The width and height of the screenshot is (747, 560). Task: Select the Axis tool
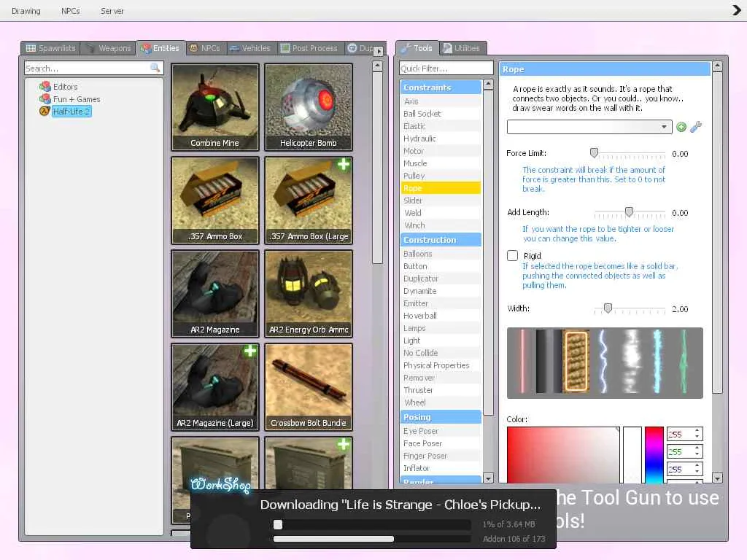[441, 101]
